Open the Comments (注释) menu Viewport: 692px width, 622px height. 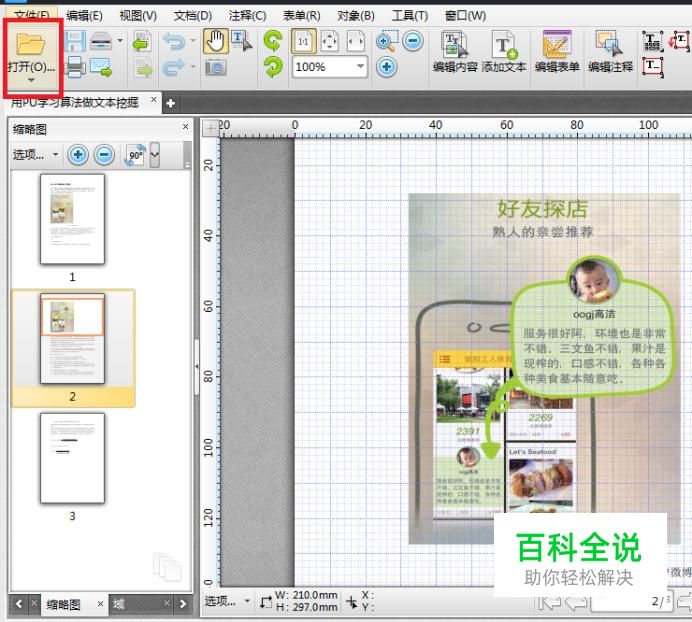click(246, 16)
